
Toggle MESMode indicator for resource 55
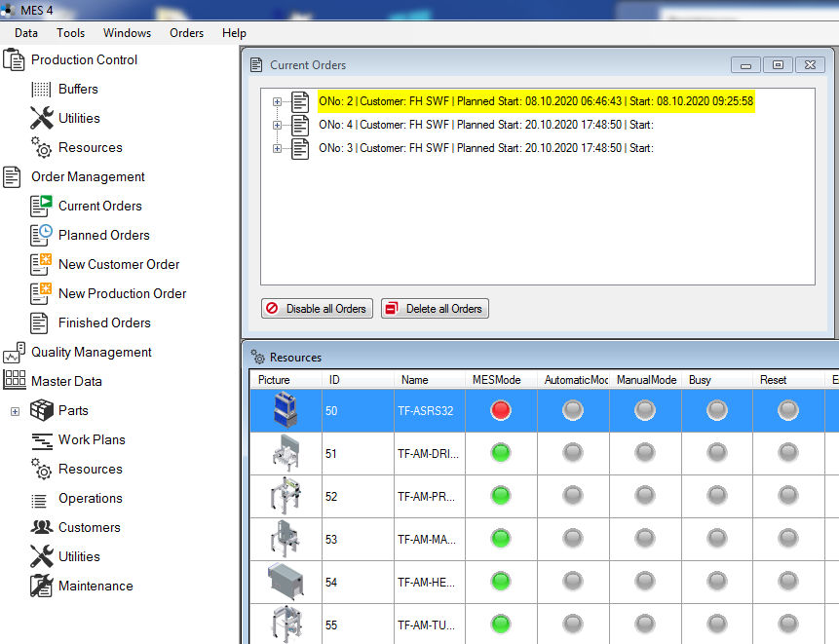click(501, 624)
